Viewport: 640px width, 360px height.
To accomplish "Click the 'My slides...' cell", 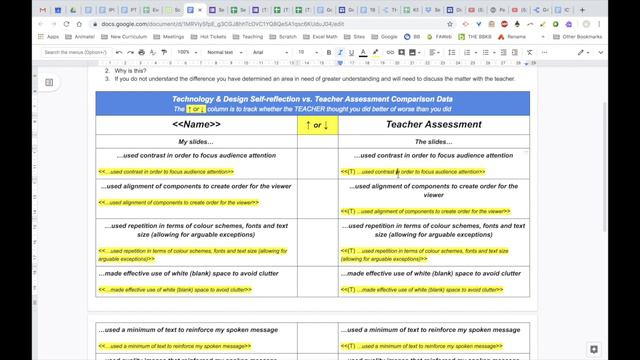I will click(x=196, y=142).
